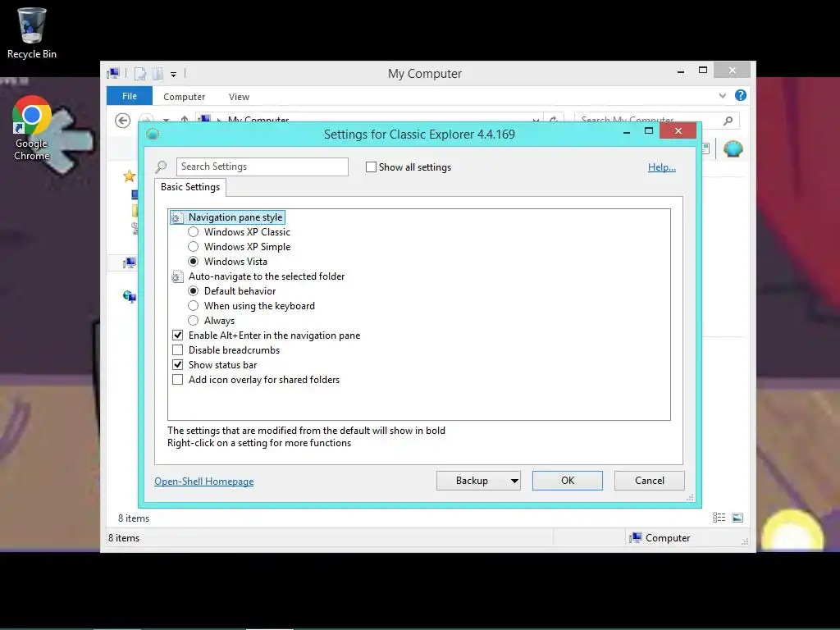Image resolution: width=840 pixels, height=630 pixels.
Task: Open the Backup dropdown arrow
Action: (x=514, y=481)
